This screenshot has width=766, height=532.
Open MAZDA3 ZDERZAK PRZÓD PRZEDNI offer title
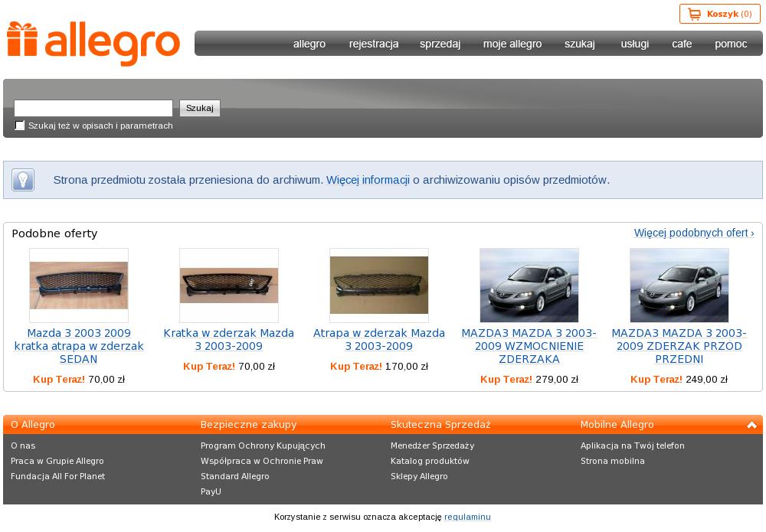point(679,346)
